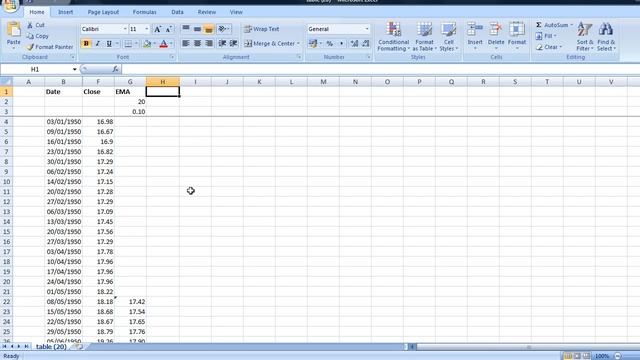Viewport: 640px width, 360px height.
Task: Toggle Underline formatting
Action: coord(109,44)
